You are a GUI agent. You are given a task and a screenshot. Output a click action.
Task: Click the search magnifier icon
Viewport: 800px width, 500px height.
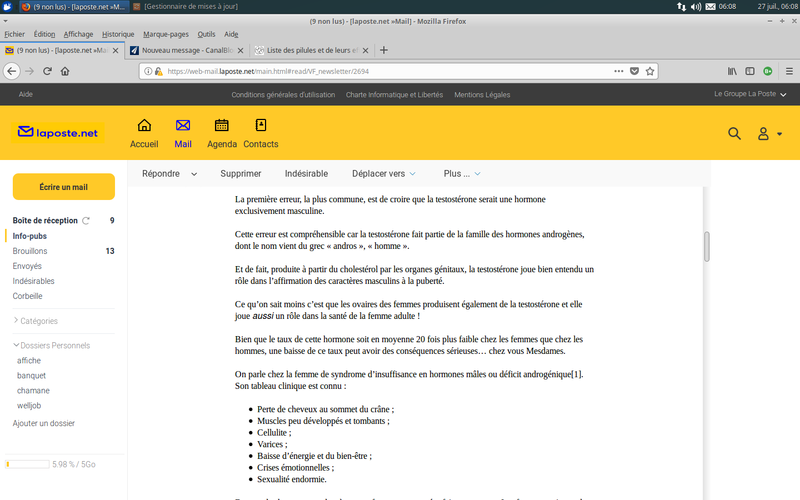coord(734,134)
